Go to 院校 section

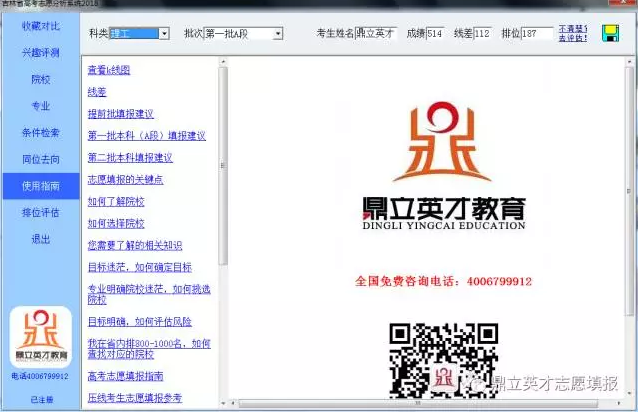[41, 79]
